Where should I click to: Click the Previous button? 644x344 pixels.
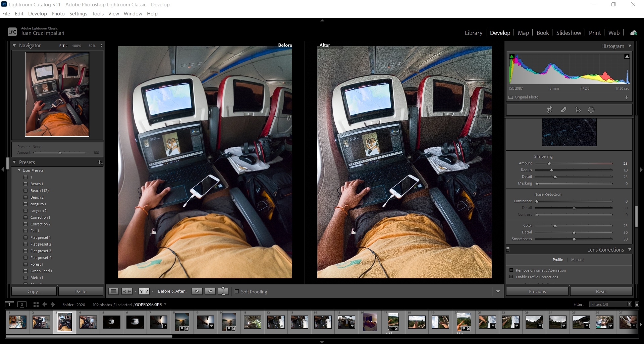coord(537,291)
